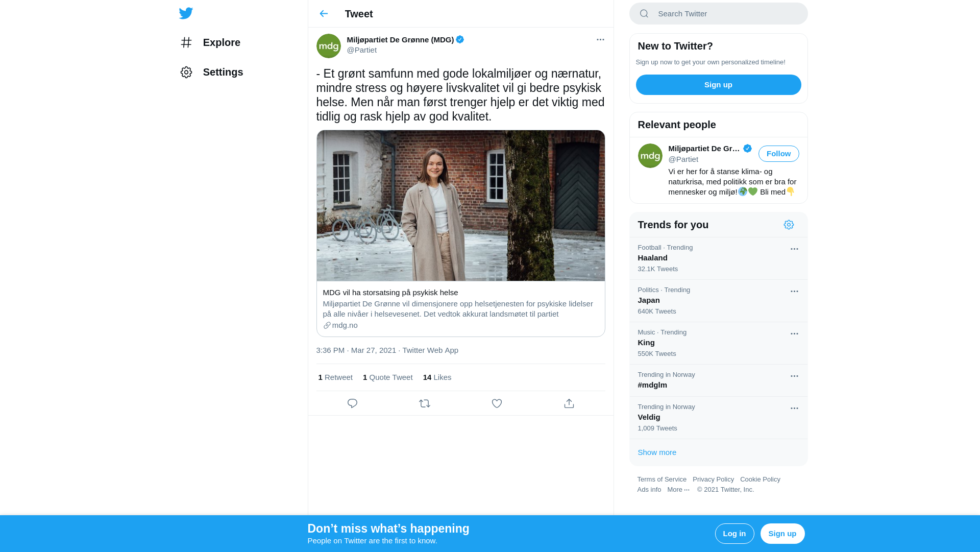This screenshot has height=552, width=980.
Task: Follow Miljøpartiet De Grønne
Action: click(x=778, y=154)
